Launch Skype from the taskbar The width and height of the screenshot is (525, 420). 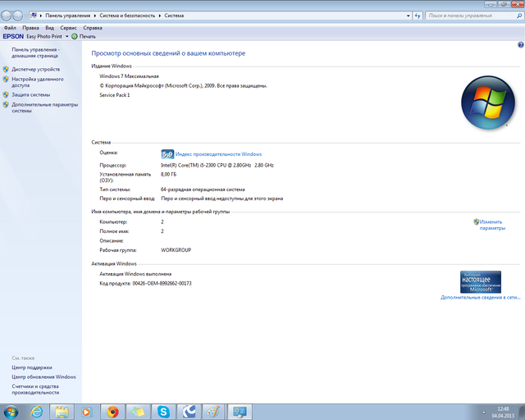click(x=163, y=411)
